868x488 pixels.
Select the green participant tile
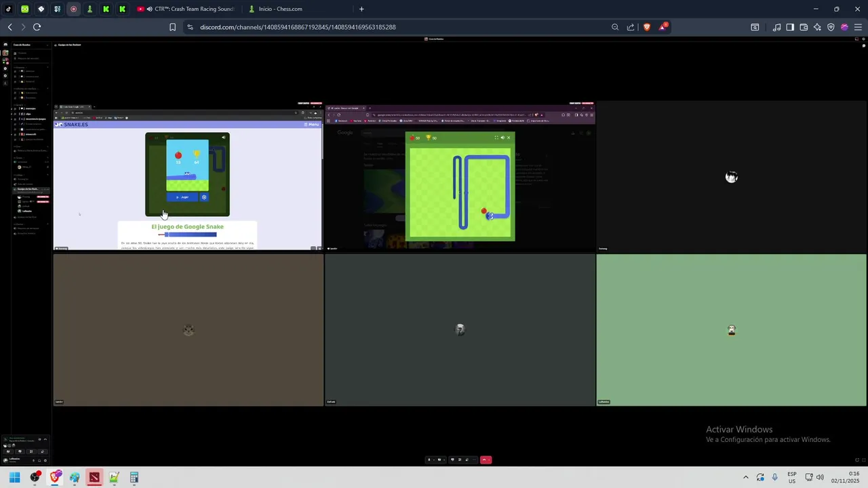pyautogui.click(x=731, y=330)
